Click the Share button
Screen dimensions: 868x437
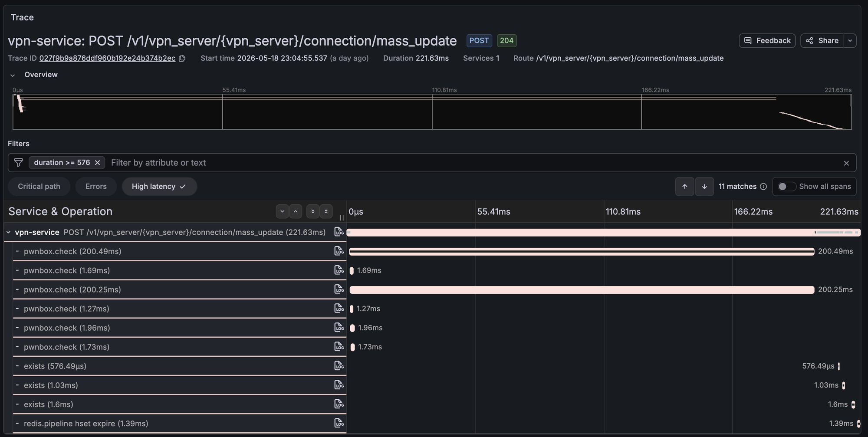point(822,41)
